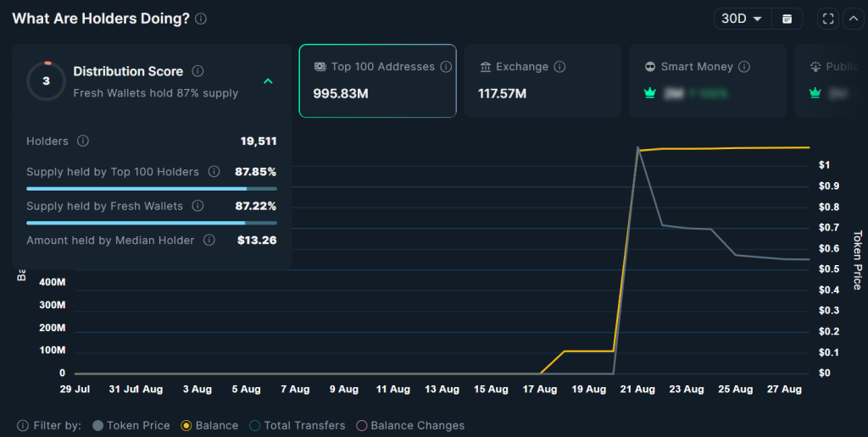The height and width of the screenshot is (437, 868).
Task: Open the calendar date picker icon
Action: pyautogui.click(x=787, y=19)
